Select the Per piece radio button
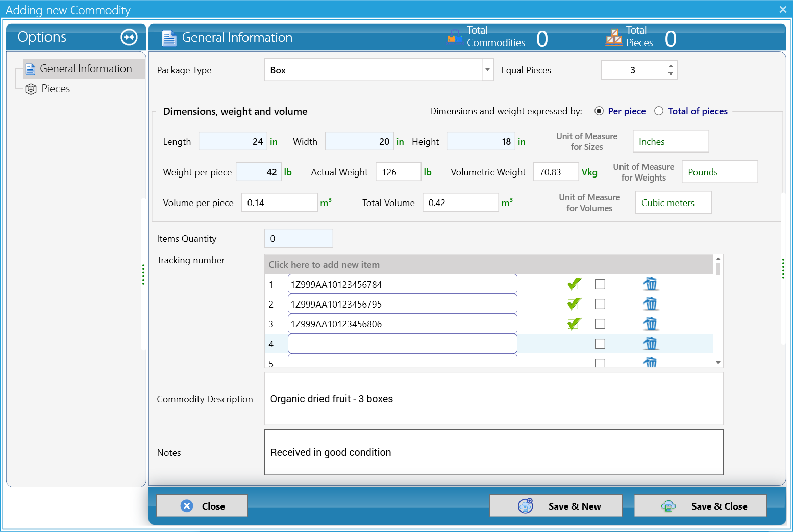793x532 pixels. [x=599, y=111]
